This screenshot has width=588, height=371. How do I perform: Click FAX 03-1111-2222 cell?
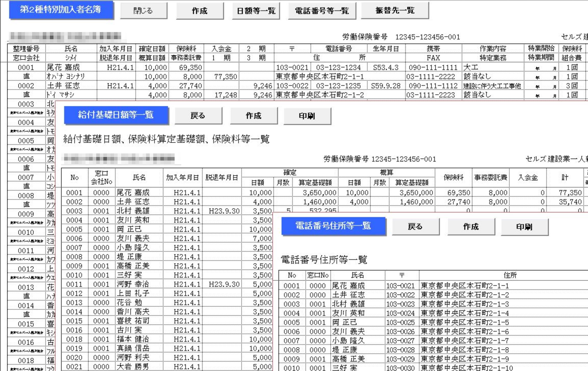[431, 77]
